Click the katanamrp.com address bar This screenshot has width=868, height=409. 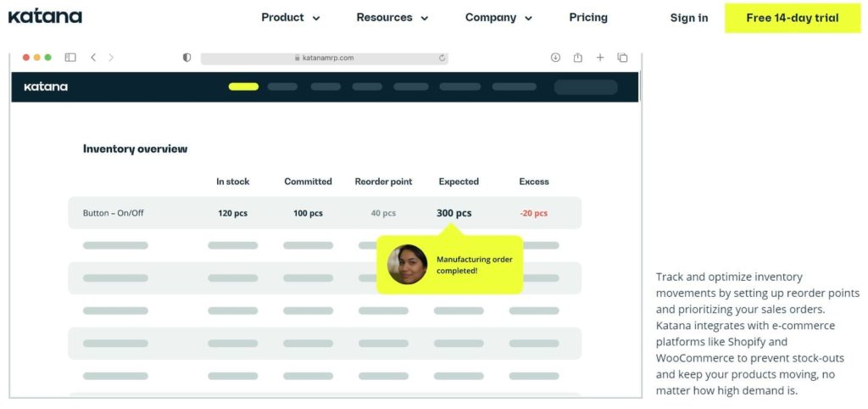click(325, 58)
